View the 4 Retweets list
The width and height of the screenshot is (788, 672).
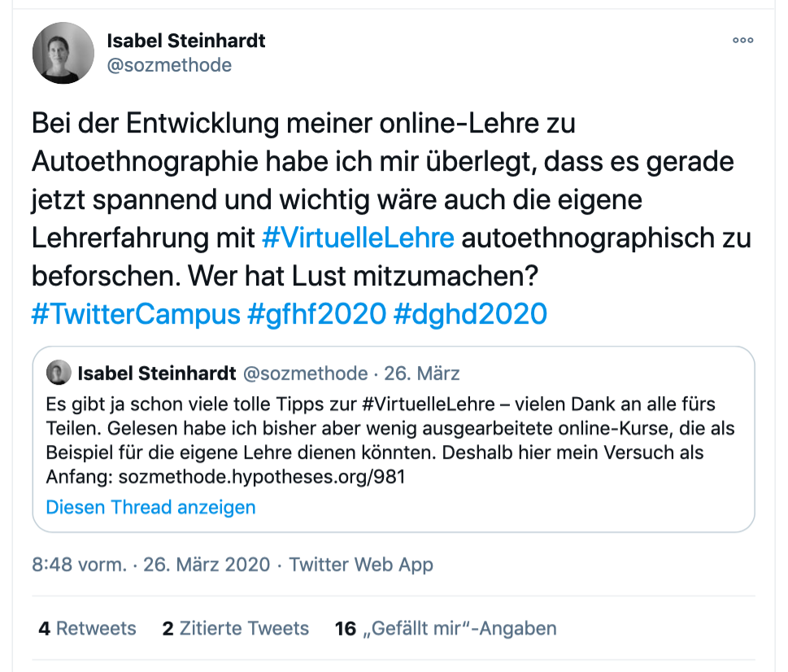tap(87, 628)
